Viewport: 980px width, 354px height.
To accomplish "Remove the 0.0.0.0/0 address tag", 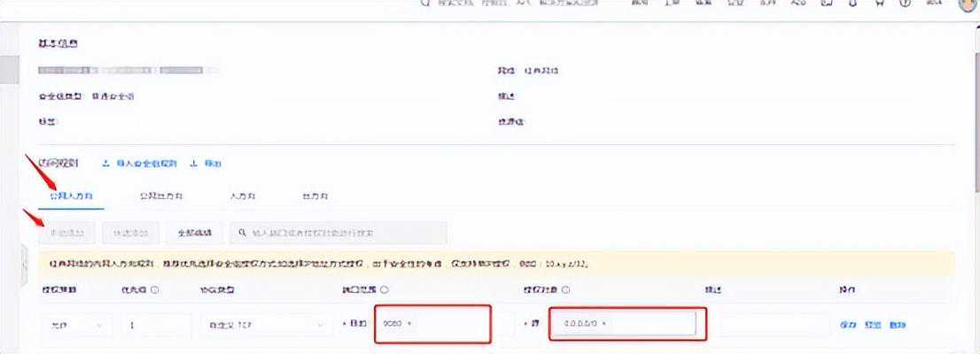I will 603,324.
